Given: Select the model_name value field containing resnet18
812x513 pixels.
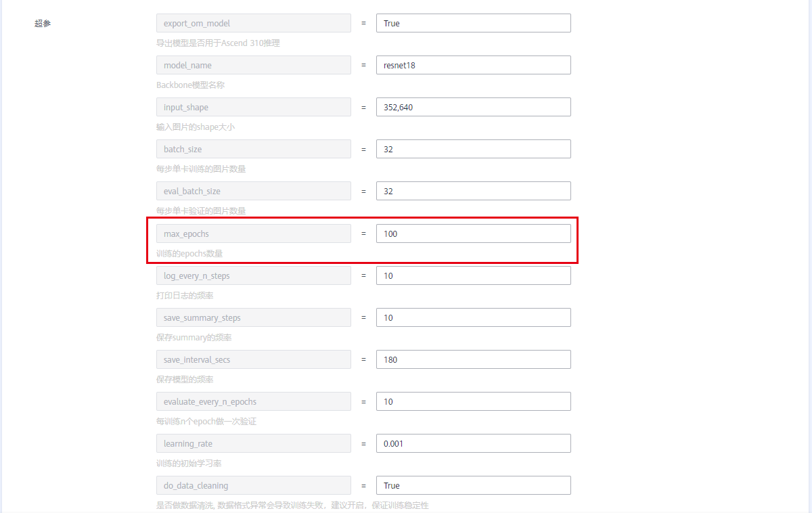Looking at the screenshot, I should (x=473, y=65).
